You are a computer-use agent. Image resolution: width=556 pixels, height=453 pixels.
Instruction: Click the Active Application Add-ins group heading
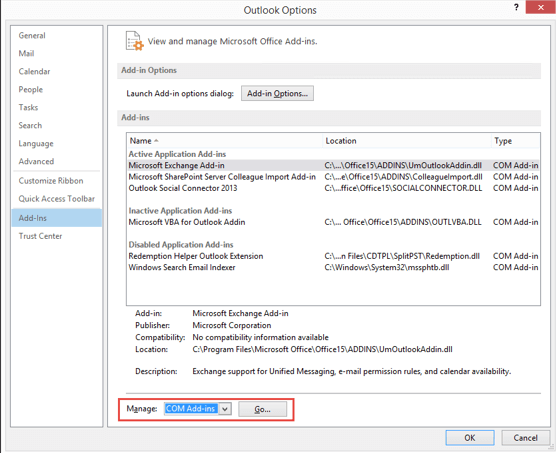click(177, 154)
